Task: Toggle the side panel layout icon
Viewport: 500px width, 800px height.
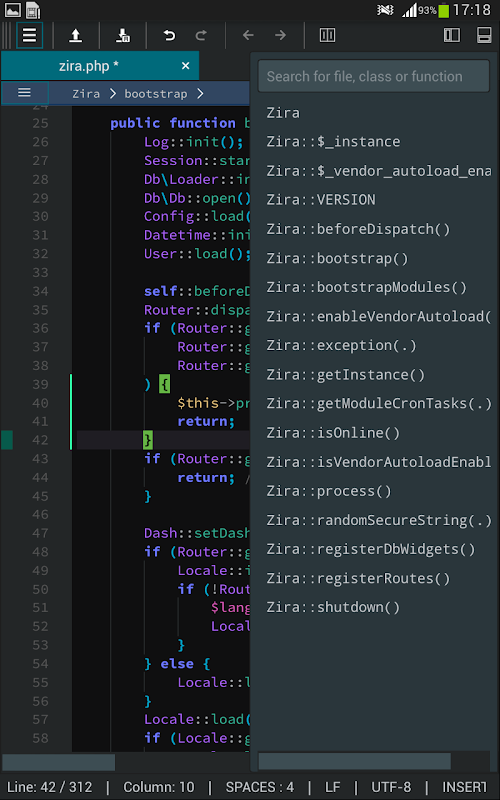Action: tap(452, 35)
